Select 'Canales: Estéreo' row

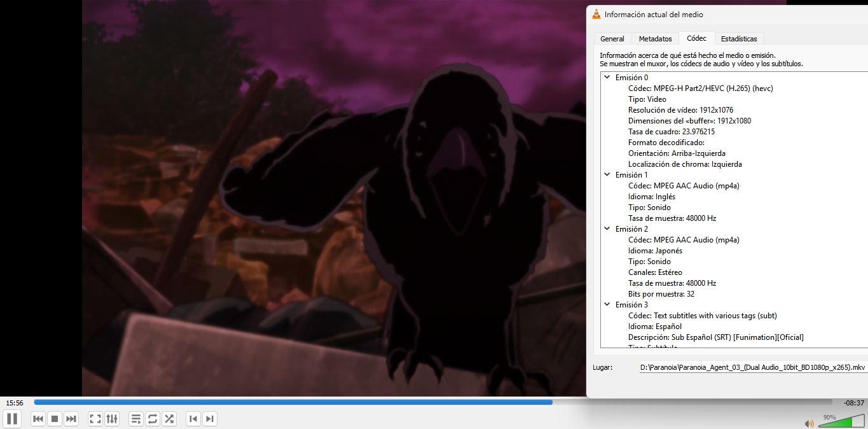[x=655, y=272]
